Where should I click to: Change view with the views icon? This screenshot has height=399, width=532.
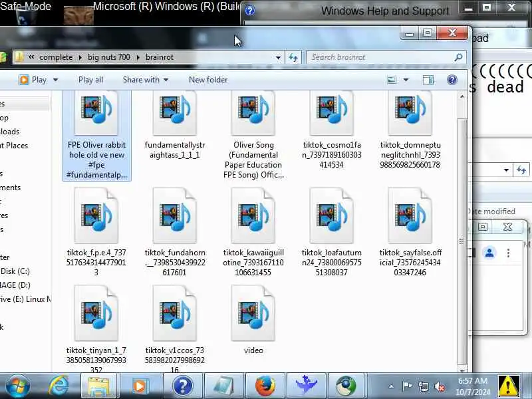click(392, 80)
